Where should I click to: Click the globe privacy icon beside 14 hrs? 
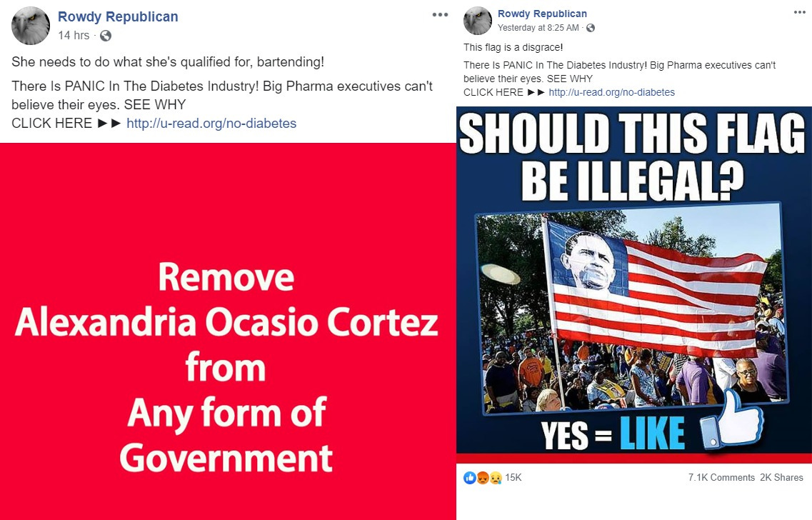pyautogui.click(x=106, y=36)
